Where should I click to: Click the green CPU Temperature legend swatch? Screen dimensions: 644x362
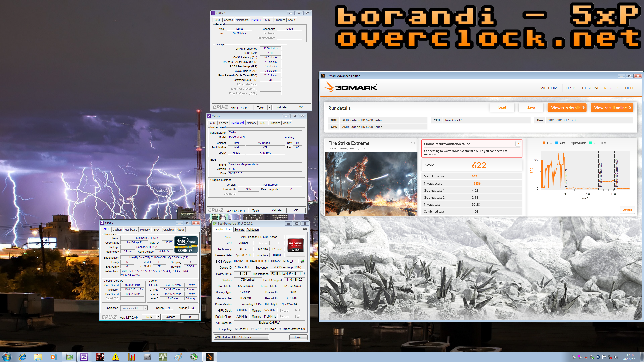tap(590, 143)
